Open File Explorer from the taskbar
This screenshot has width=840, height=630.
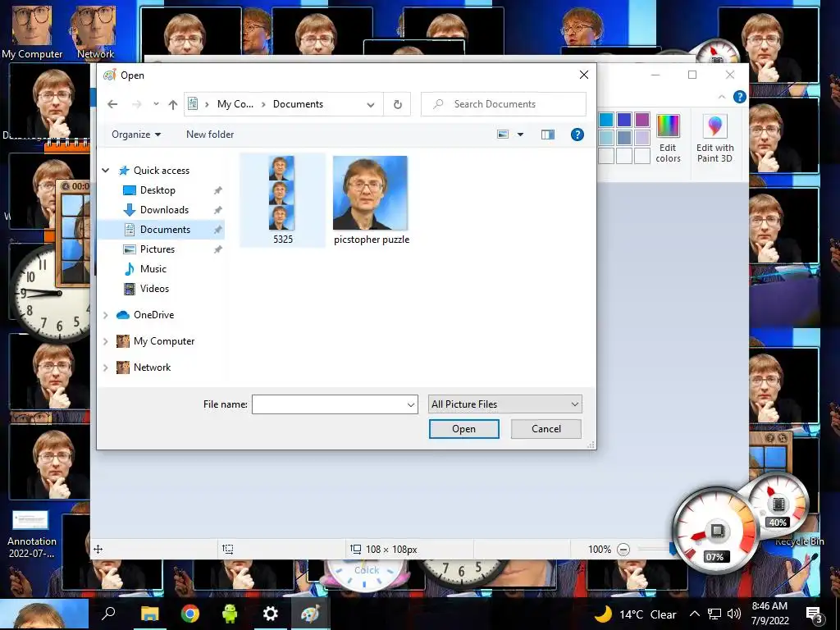[149, 614]
